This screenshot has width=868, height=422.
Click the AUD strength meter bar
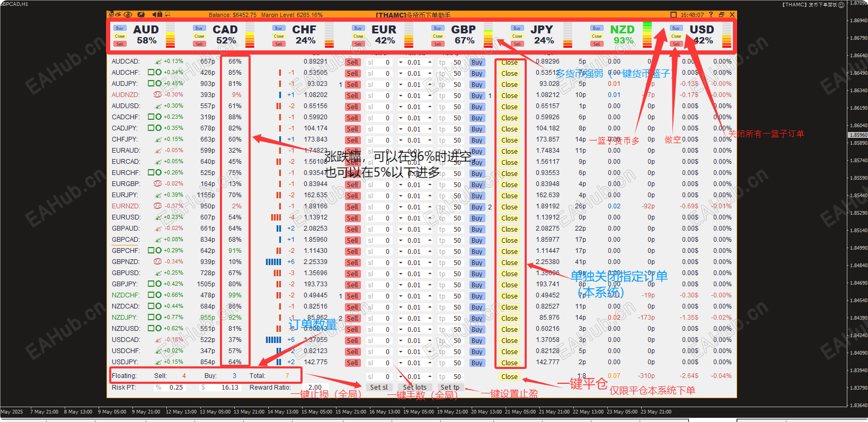(170, 36)
